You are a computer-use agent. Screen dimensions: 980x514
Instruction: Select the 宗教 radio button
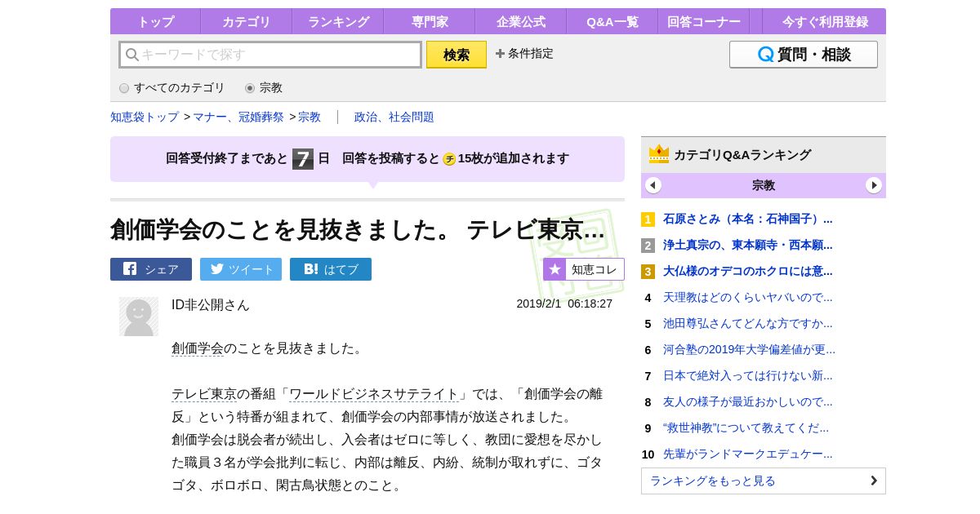click(x=250, y=88)
